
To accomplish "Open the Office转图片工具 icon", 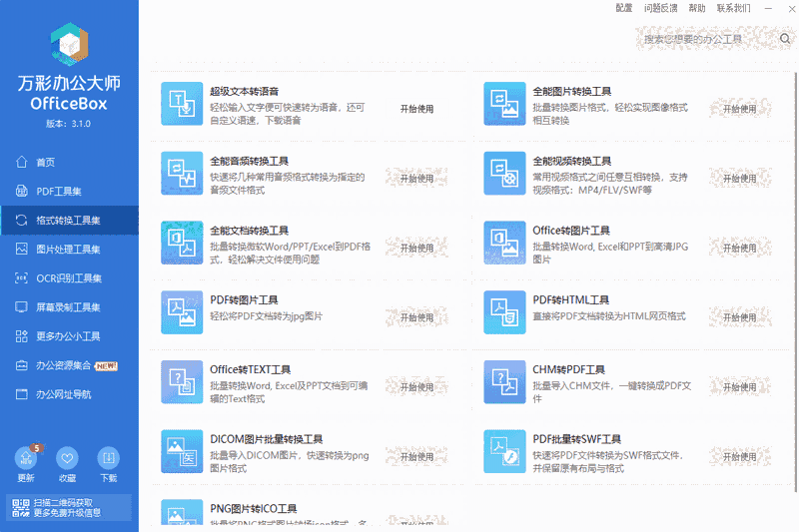I will pyautogui.click(x=504, y=243).
